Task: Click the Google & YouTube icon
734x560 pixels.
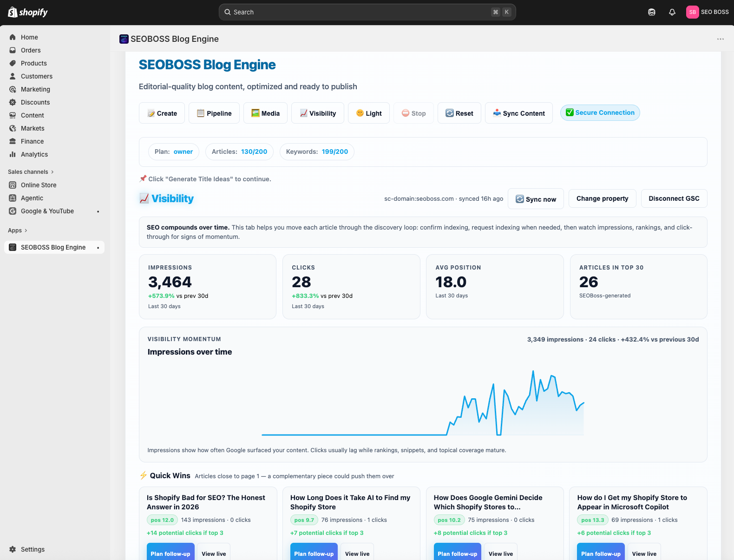Action: point(13,211)
